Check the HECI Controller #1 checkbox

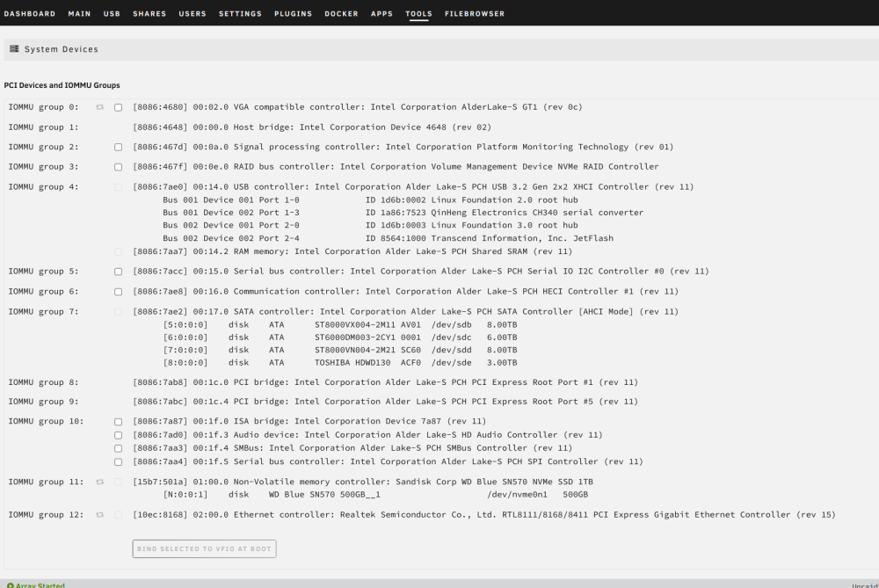[119, 292]
